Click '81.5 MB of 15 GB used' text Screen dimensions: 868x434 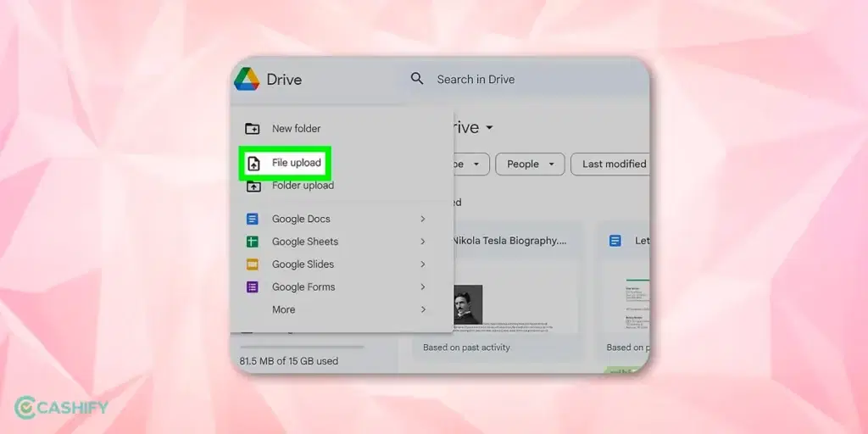click(289, 361)
